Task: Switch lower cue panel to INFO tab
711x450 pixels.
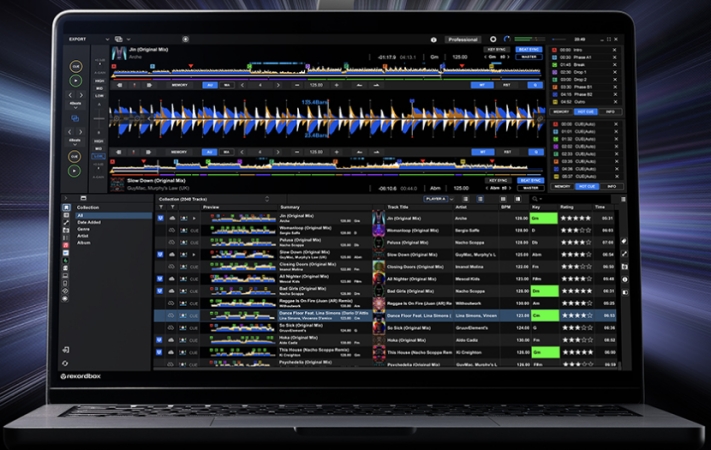Action: click(x=612, y=186)
